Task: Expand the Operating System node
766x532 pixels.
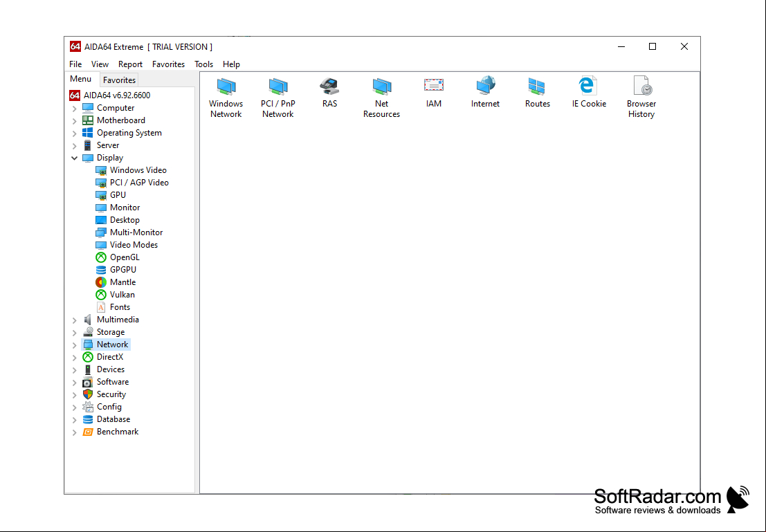Action: click(x=74, y=134)
